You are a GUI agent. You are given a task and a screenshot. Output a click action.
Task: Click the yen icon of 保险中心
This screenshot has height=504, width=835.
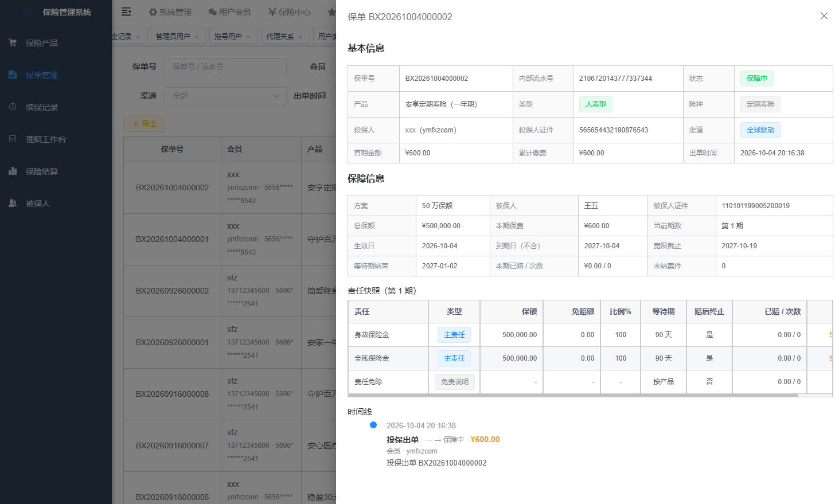pos(272,12)
